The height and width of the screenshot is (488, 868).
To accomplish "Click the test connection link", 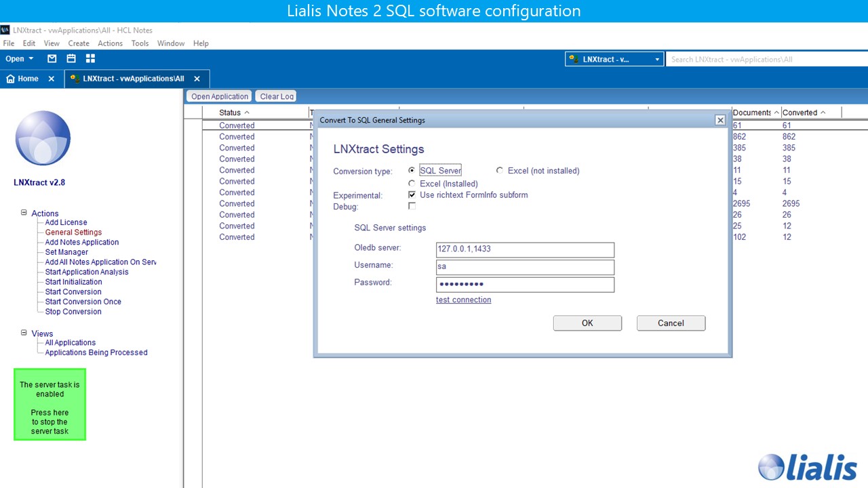I will 463,300.
